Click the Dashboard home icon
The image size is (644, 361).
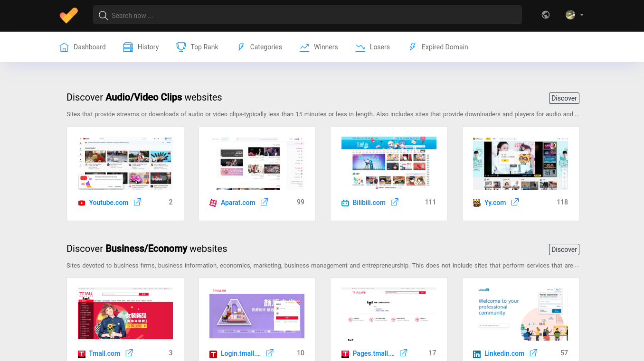64,47
